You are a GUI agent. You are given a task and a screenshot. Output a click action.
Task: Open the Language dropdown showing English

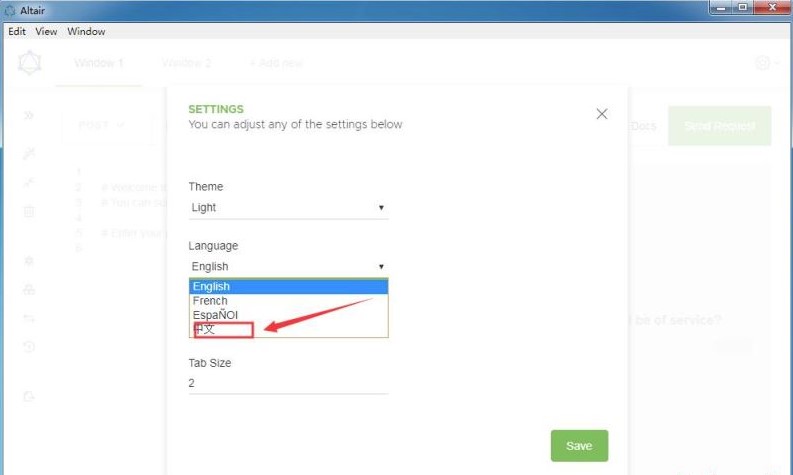pos(288,267)
